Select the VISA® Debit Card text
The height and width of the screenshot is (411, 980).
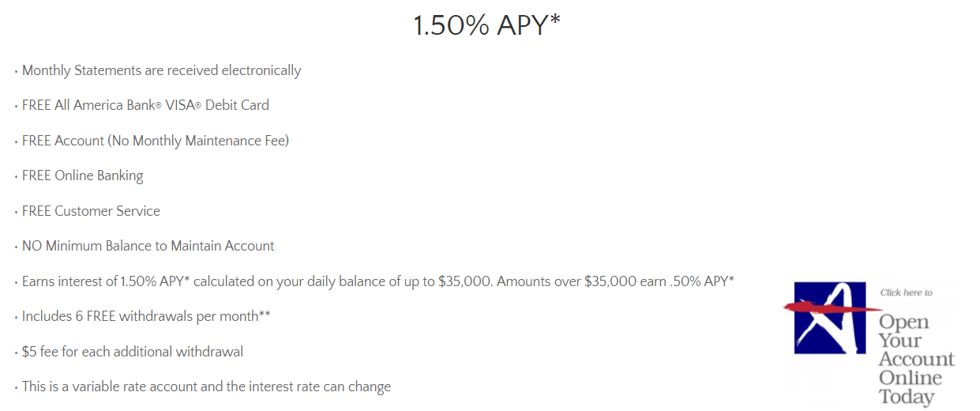point(217,105)
